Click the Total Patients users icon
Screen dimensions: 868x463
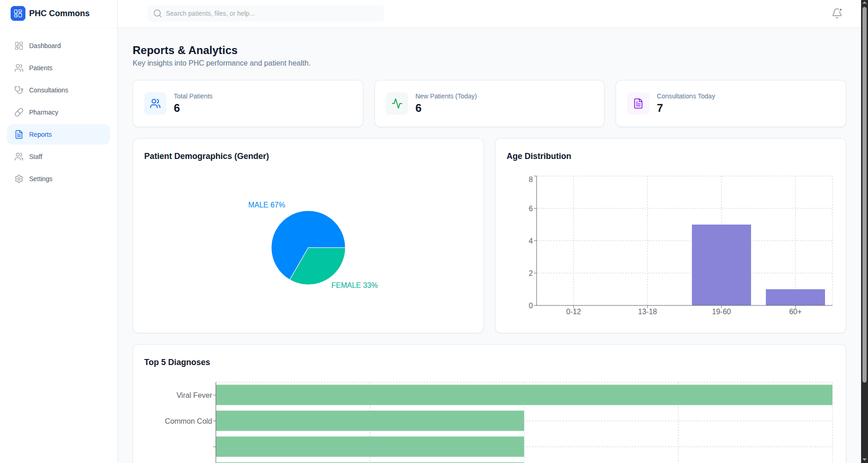[x=155, y=104]
